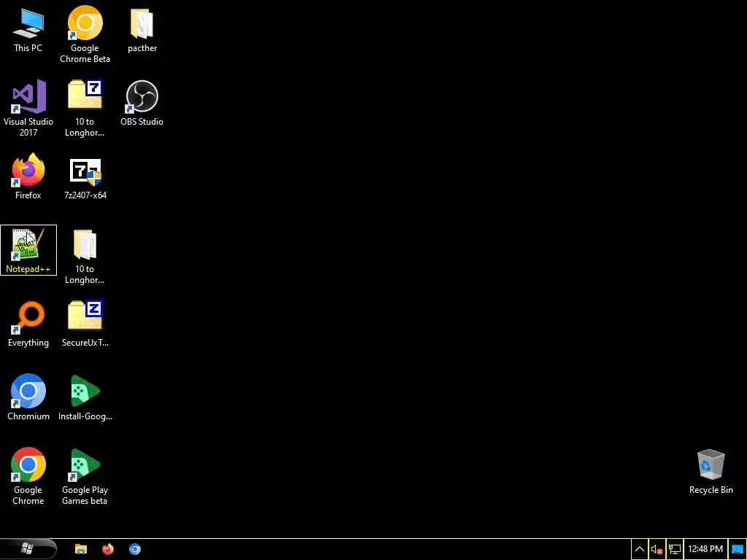
Task: Expand the hidden tray icons chevron
Action: click(640, 550)
